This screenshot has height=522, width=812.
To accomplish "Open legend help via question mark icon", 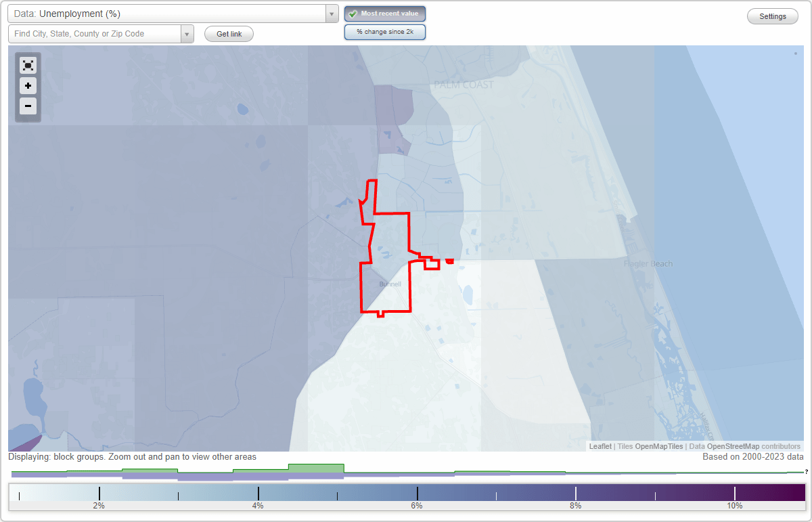I will coord(807,473).
